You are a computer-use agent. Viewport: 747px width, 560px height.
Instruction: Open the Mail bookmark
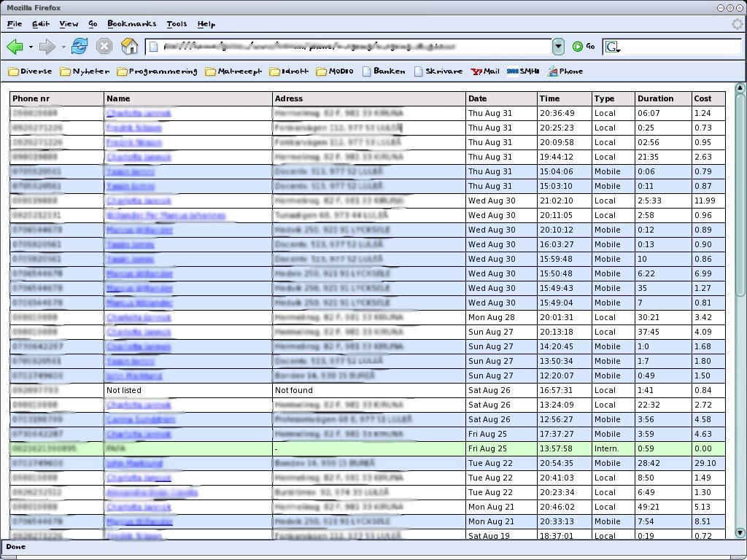click(485, 71)
